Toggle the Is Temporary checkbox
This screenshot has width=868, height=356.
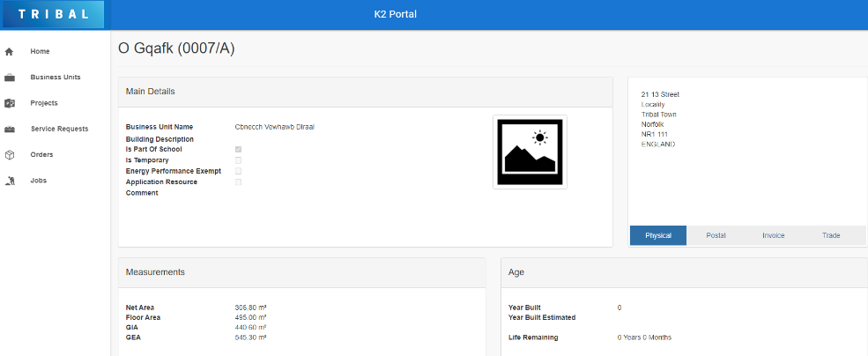pyautogui.click(x=238, y=160)
